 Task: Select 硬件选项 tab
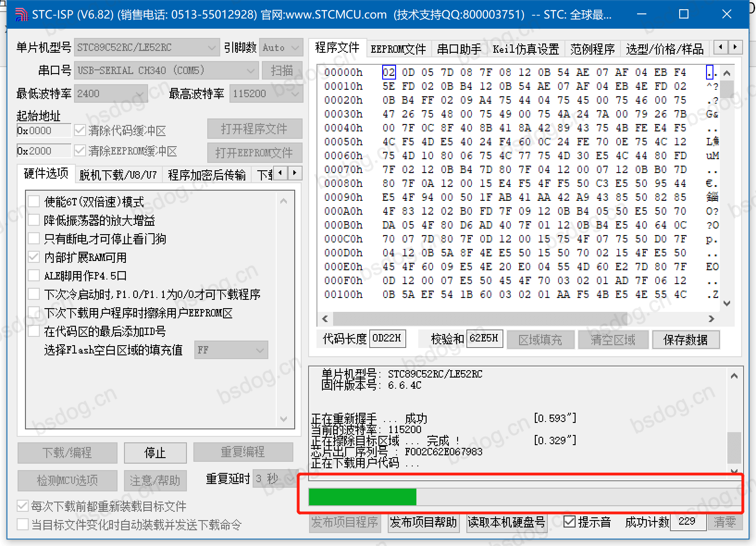pyautogui.click(x=46, y=174)
